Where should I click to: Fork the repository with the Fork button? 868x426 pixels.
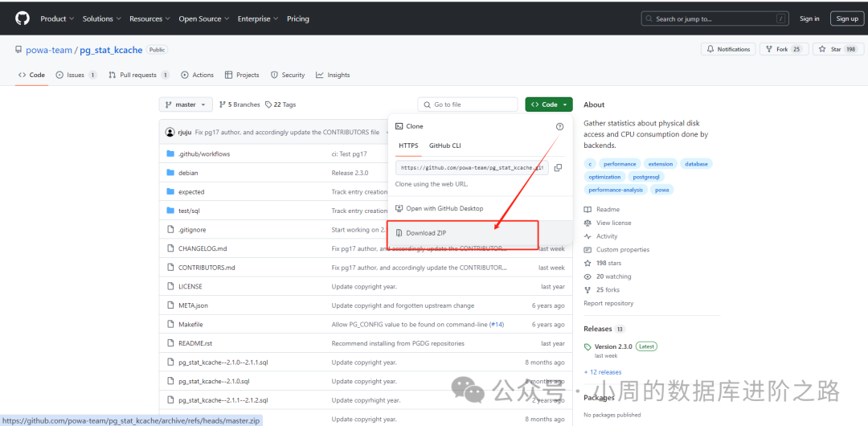784,49
